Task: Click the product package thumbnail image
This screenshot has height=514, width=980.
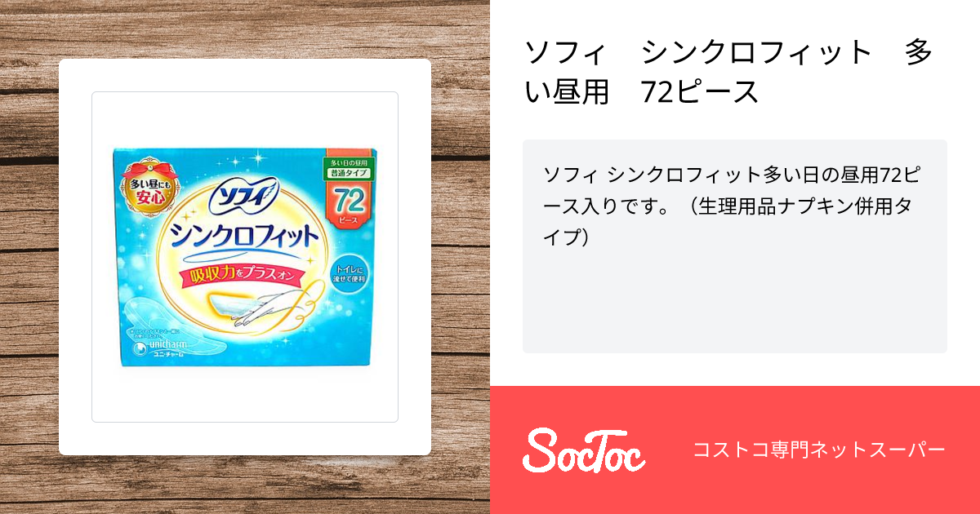Action: [245, 257]
